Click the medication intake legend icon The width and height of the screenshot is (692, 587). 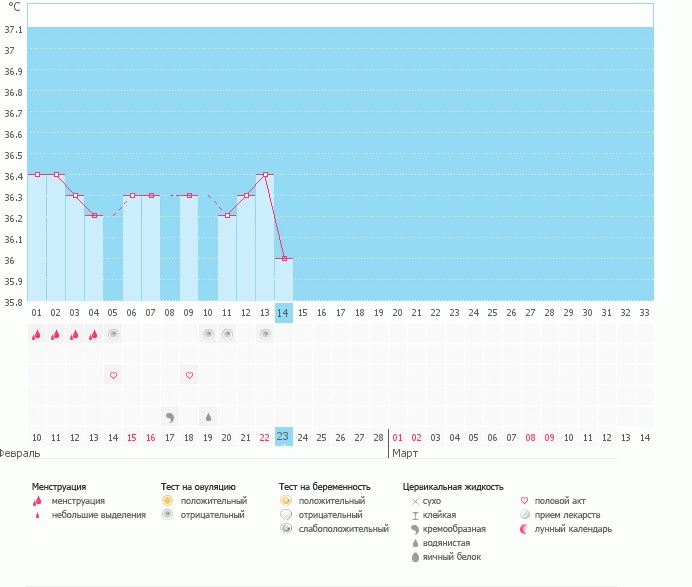pos(526,515)
